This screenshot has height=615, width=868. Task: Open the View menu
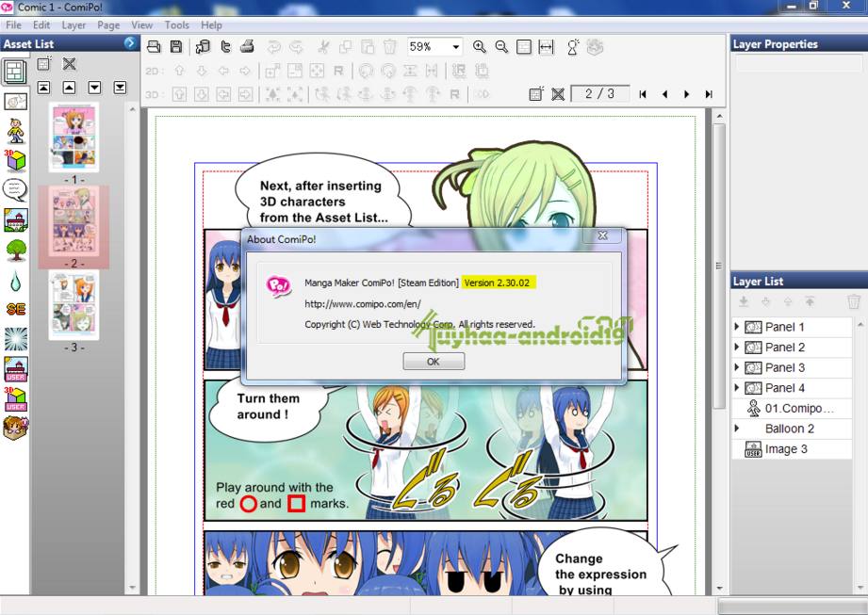(x=141, y=24)
